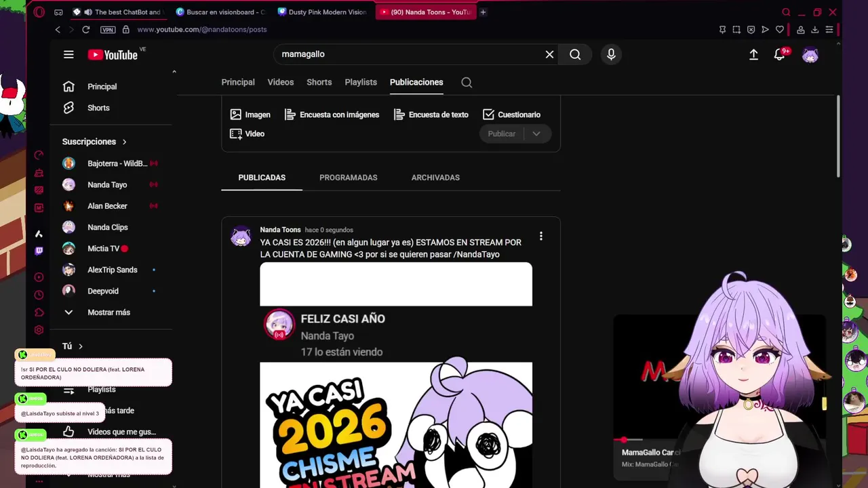Open the 'YA CASI 2026' stream thumbnail
Image resolution: width=868 pixels, height=488 pixels.
coord(396,424)
